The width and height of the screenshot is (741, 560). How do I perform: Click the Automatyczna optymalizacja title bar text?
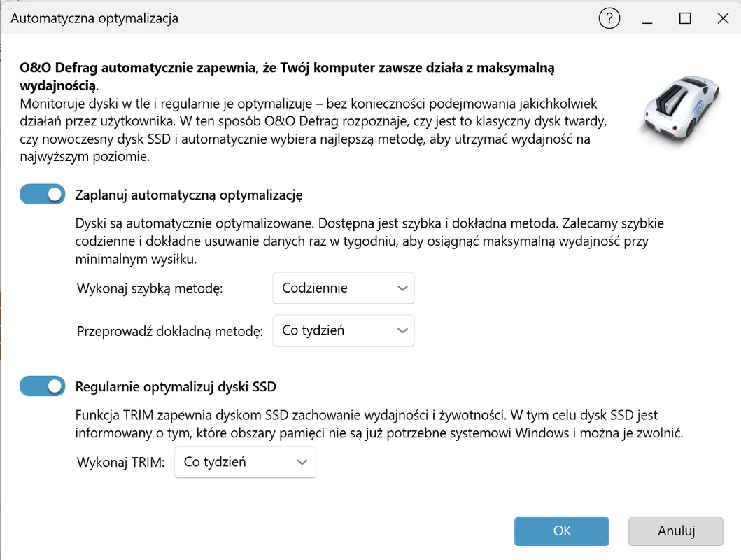(x=94, y=19)
